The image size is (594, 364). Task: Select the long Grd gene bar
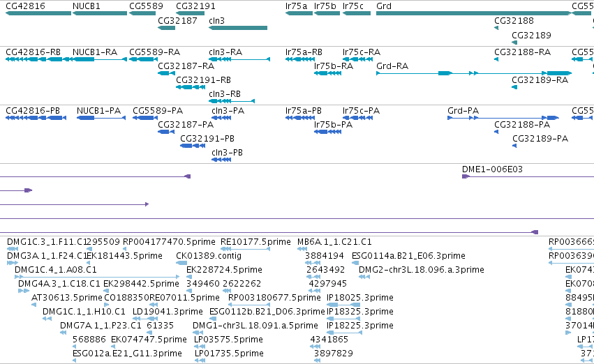(473, 13)
